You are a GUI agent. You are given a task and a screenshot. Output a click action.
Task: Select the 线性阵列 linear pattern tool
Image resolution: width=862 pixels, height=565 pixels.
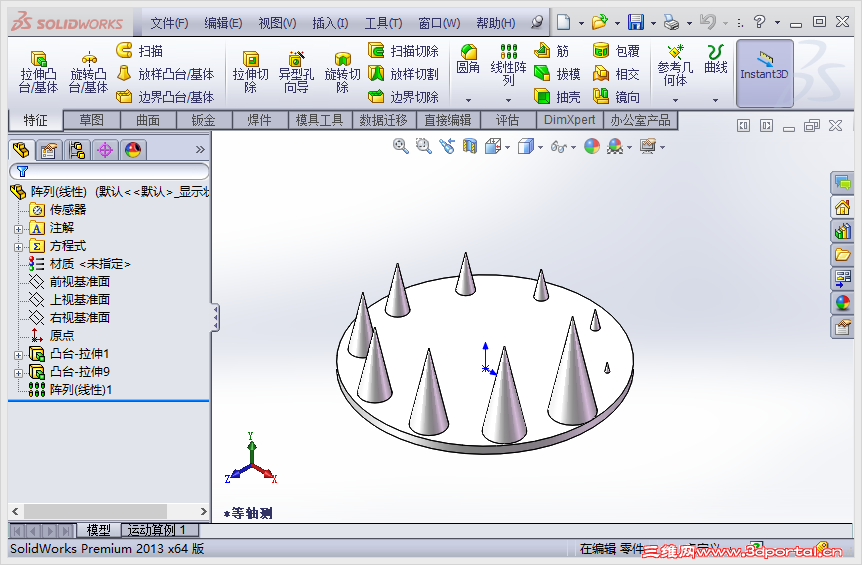tap(509, 65)
